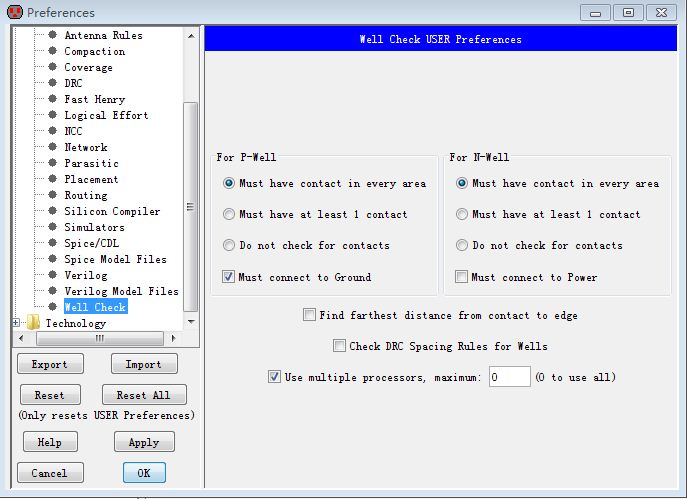
Task: Open NCC preferences entry
Action: click(73, 131)
